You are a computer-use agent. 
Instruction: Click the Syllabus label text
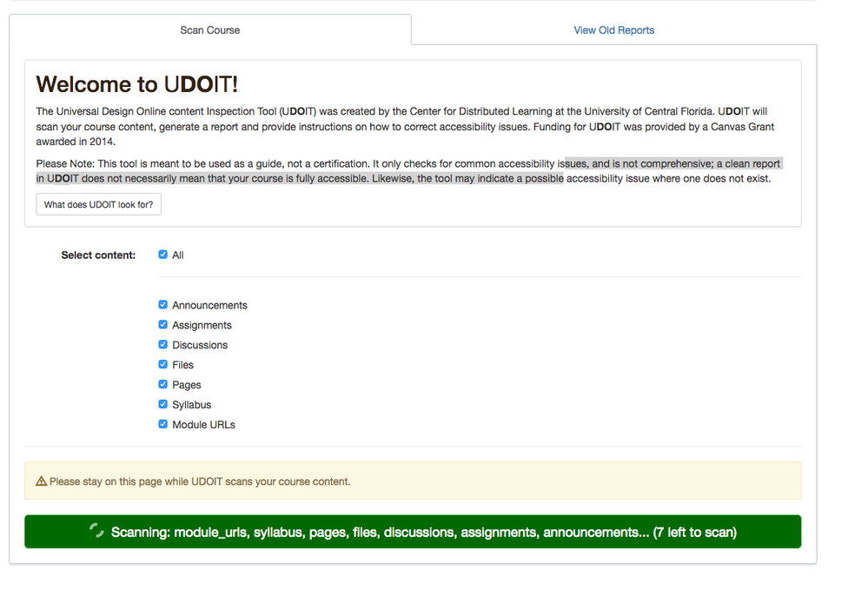coord(191,405)
